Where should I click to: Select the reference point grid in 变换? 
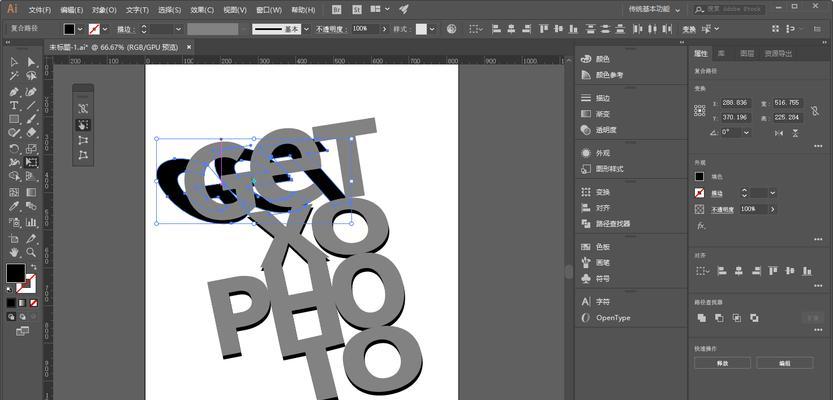point(700,110)
